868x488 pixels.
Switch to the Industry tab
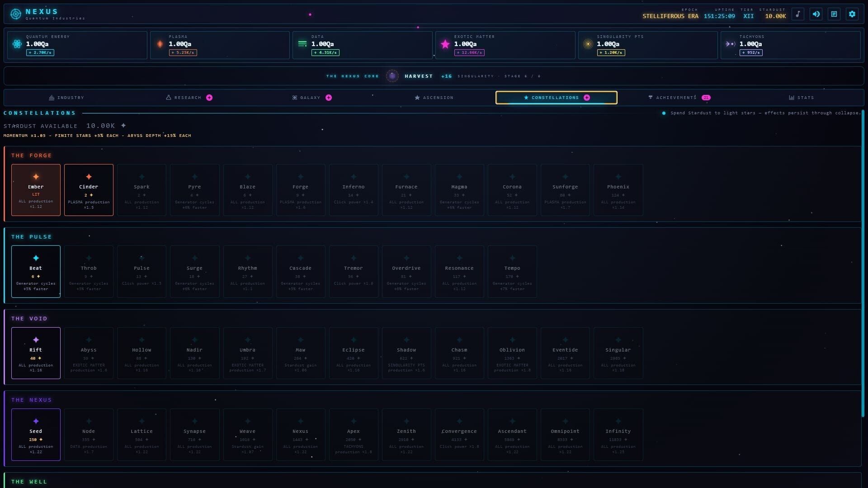(66, 98)
